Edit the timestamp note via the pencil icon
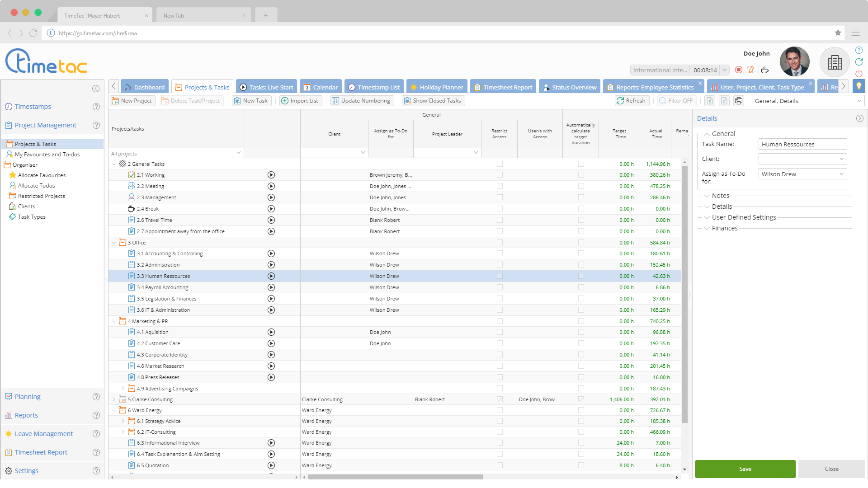This screenshot has height=488, width=868. click(x=751, y=70)
